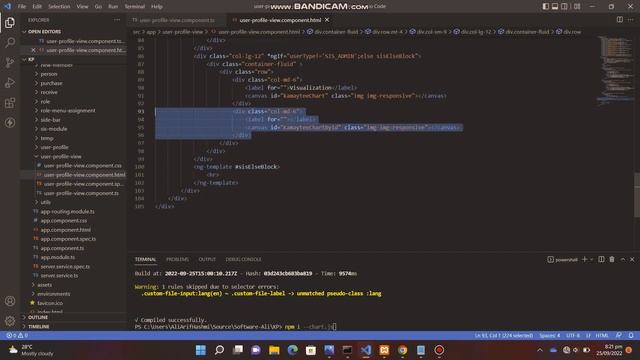Open editor more actions ellipsis
Viewport: 640px width, 360px height.
[631, 20]
